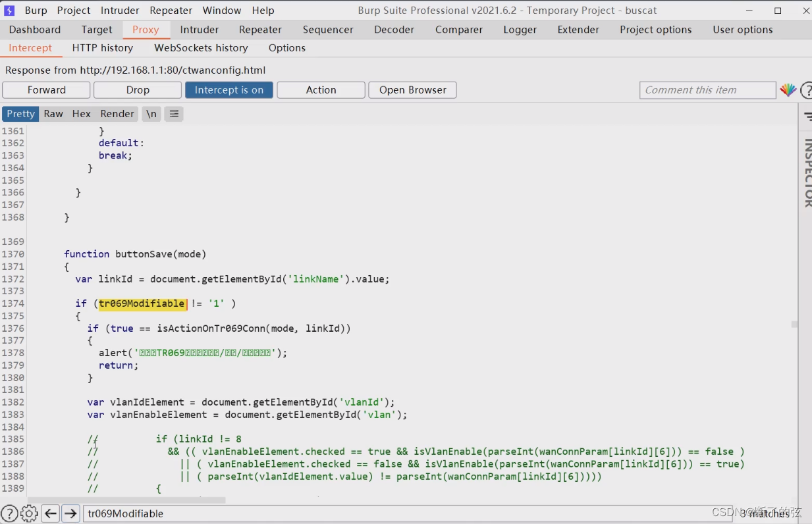
Task: Open the User options tab
Action: [x=742, y=30]
